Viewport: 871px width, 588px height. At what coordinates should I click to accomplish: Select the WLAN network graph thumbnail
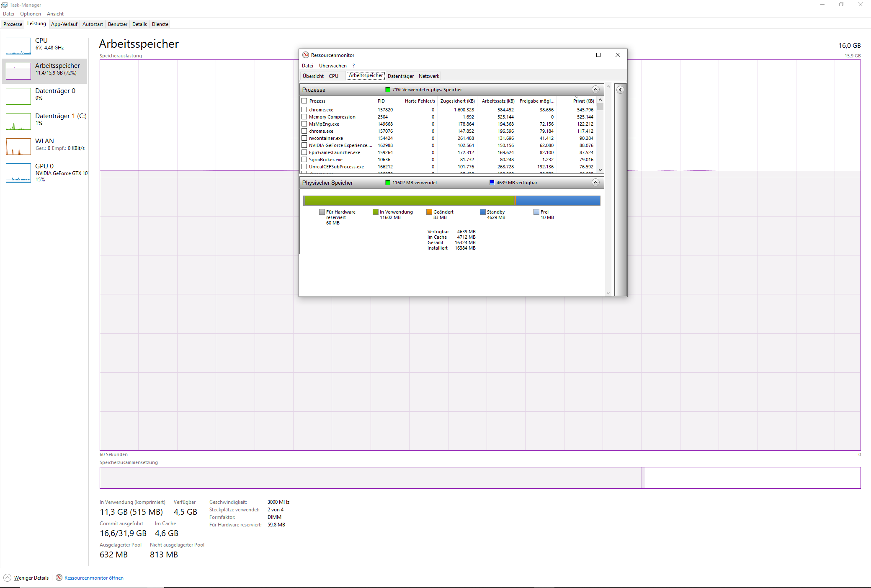(18, 146)
